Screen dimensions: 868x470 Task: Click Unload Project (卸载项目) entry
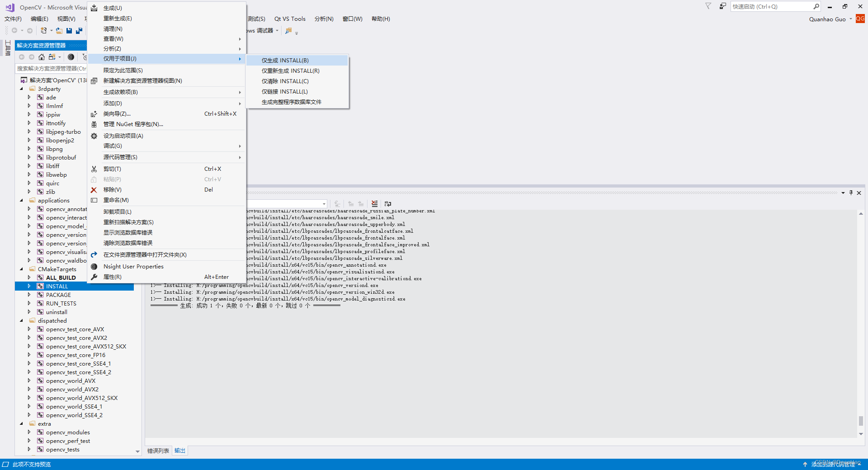(x=166, y=212)
